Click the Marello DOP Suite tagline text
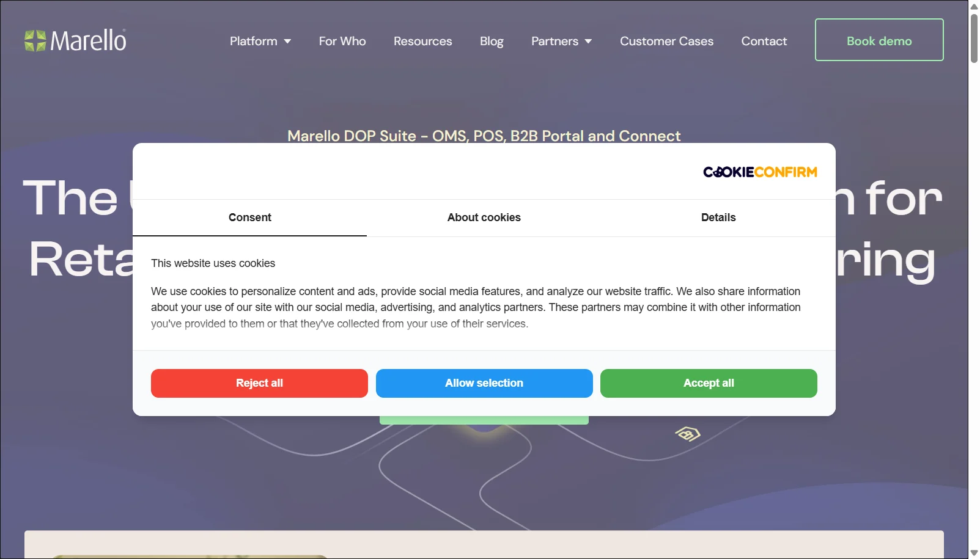Image resolution: width=980 pixels, height=559 pixels. coord(484,136)
